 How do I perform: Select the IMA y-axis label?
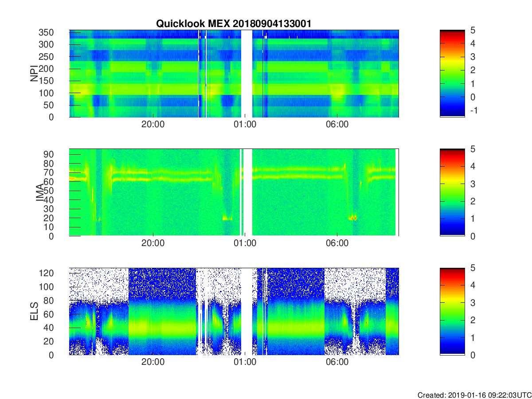(x=40, y=192)
